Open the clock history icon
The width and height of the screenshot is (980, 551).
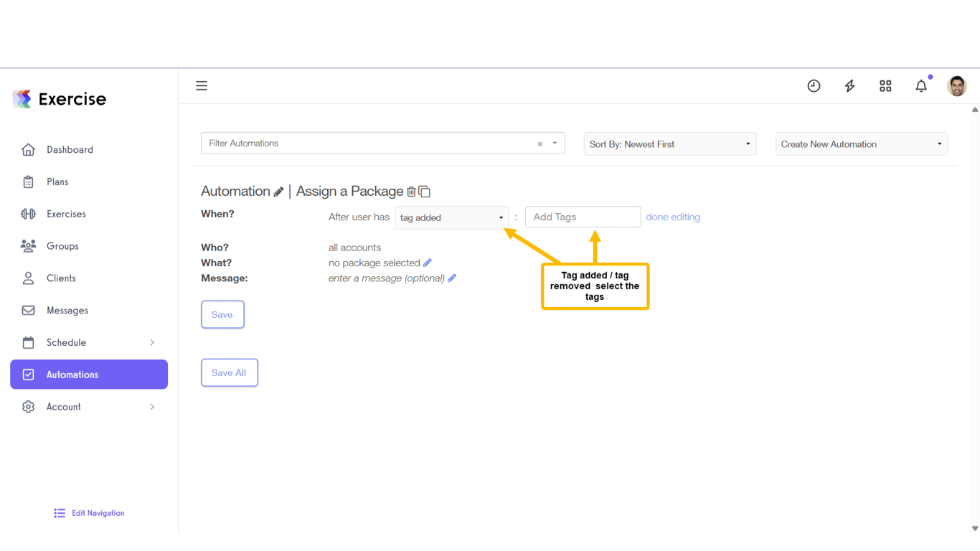click(x=814, y=86)
